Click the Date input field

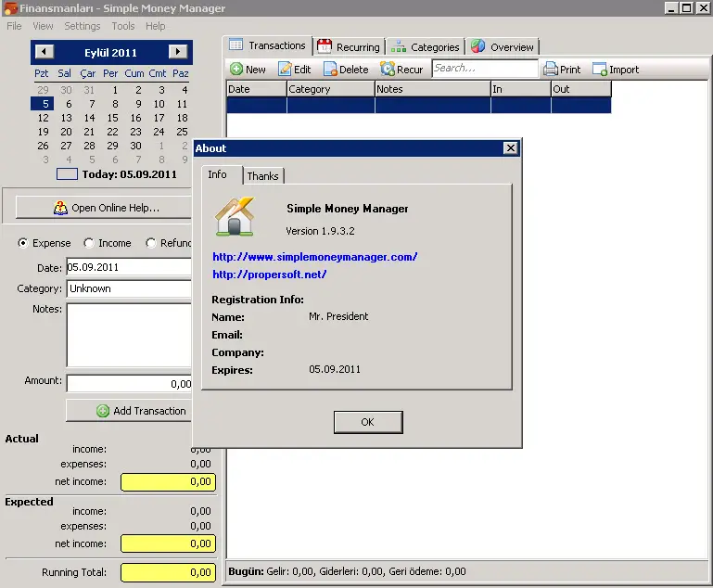pos(129,267)
